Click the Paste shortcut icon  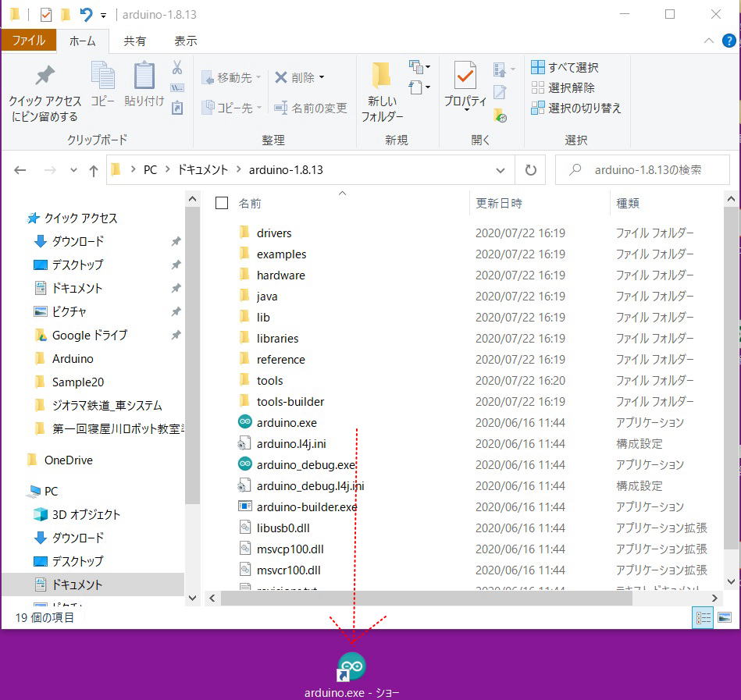[x=177, y=108]
